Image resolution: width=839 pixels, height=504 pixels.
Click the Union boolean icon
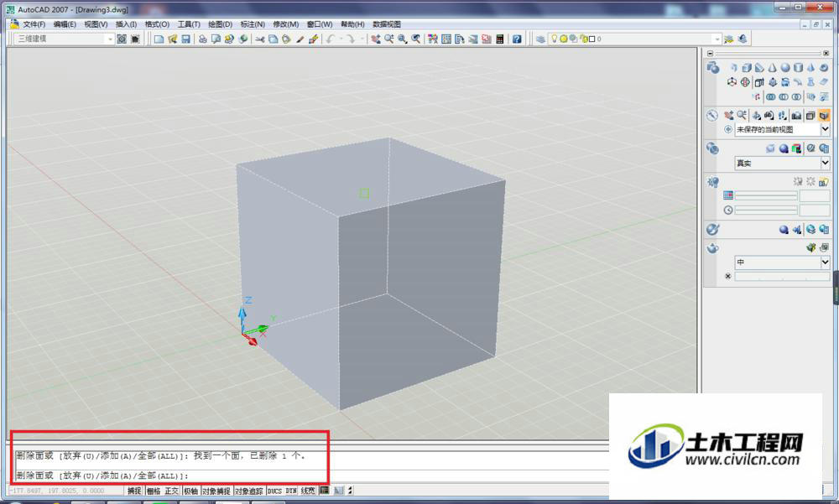pyautogui.click(x=770, y=96)
